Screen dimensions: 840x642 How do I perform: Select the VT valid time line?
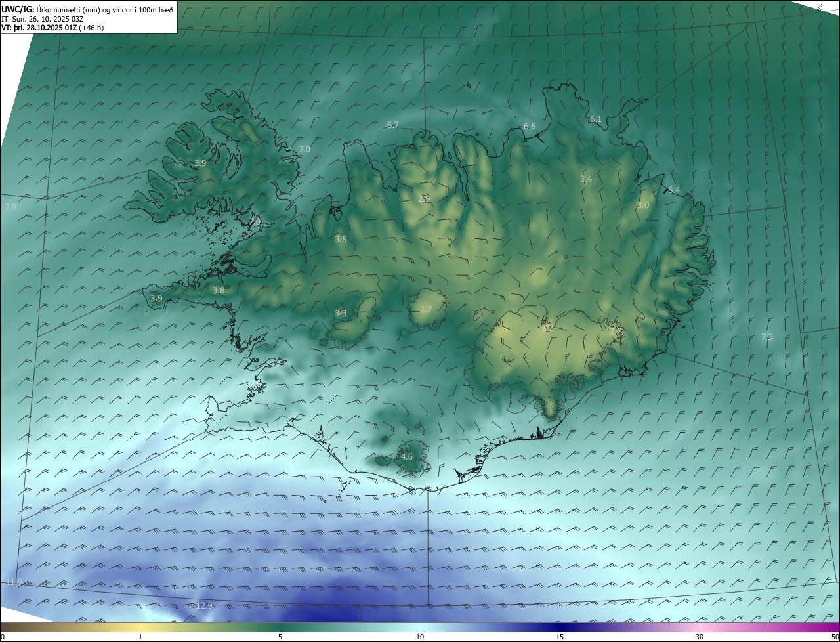[52, 28]
